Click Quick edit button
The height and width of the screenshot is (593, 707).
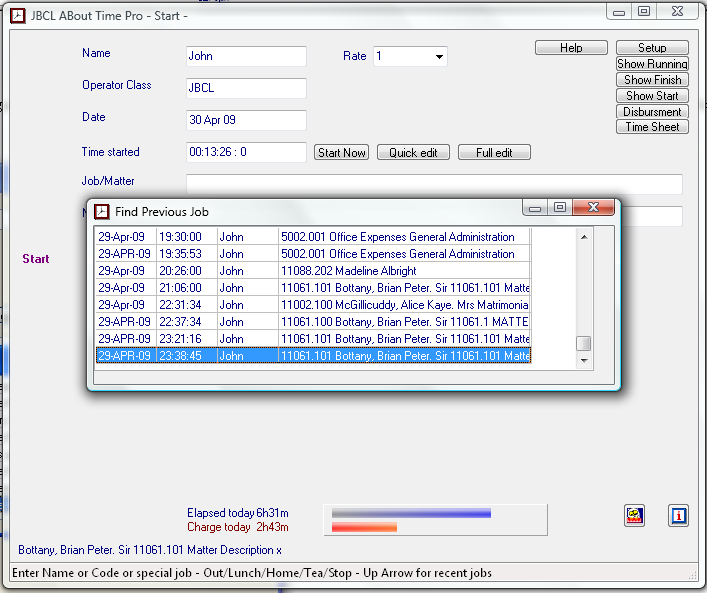[x=413, y=153]
